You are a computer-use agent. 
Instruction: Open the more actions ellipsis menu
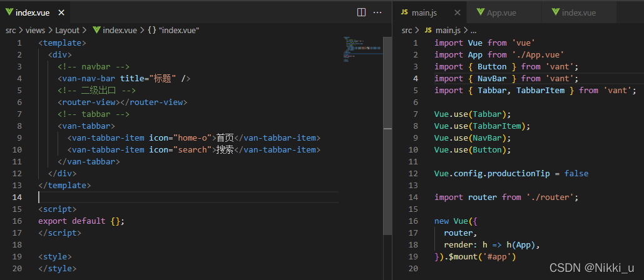(x=377, y=12)
